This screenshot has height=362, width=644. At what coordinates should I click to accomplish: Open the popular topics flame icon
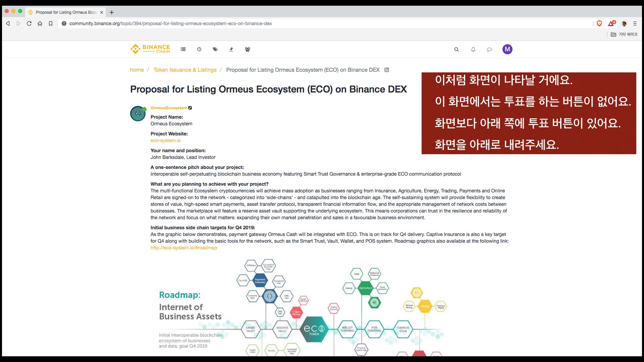[x=231, y=49]
